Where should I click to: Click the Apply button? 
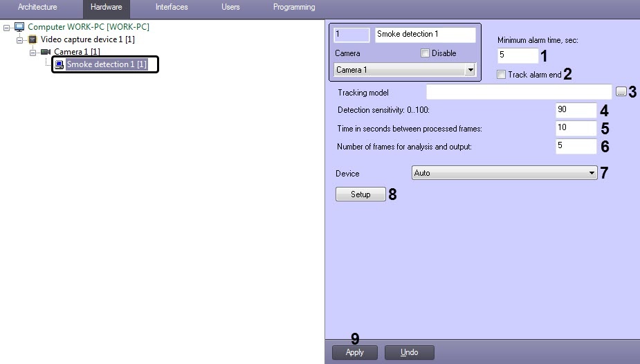[354, 352]
